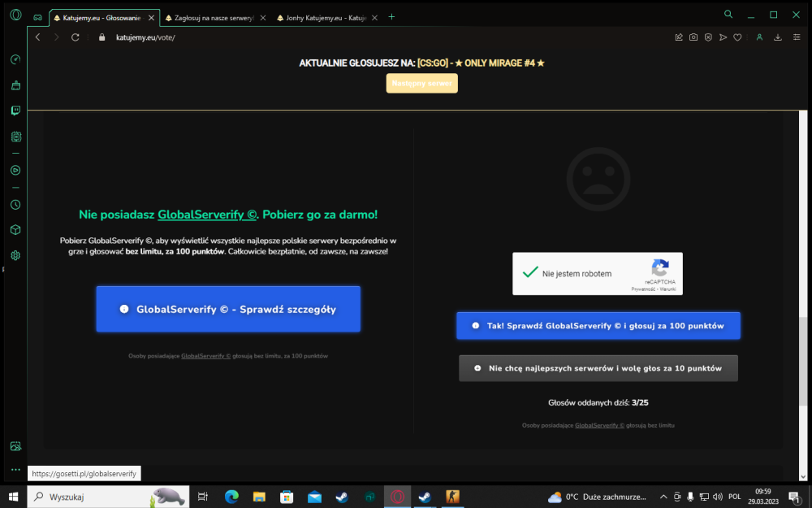Click the pinboard edit icon in address bar

click(x=679, y=37)
